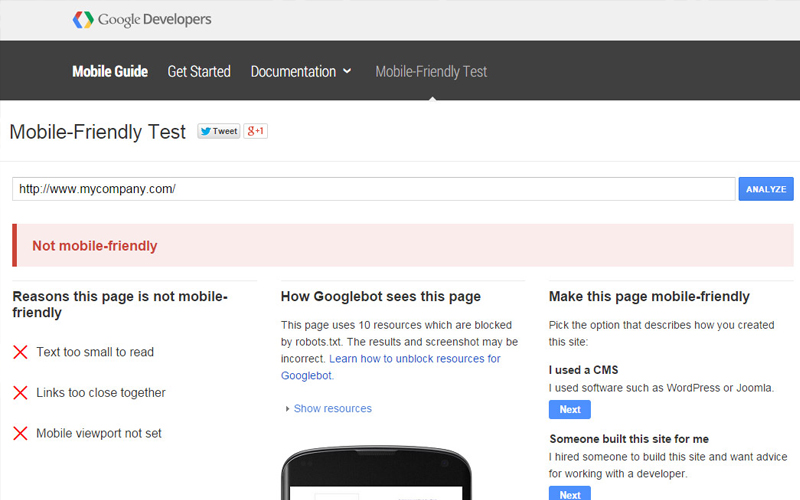Open the Get Started navigation item
Screen dimensions: 800x500
[199, 71]
